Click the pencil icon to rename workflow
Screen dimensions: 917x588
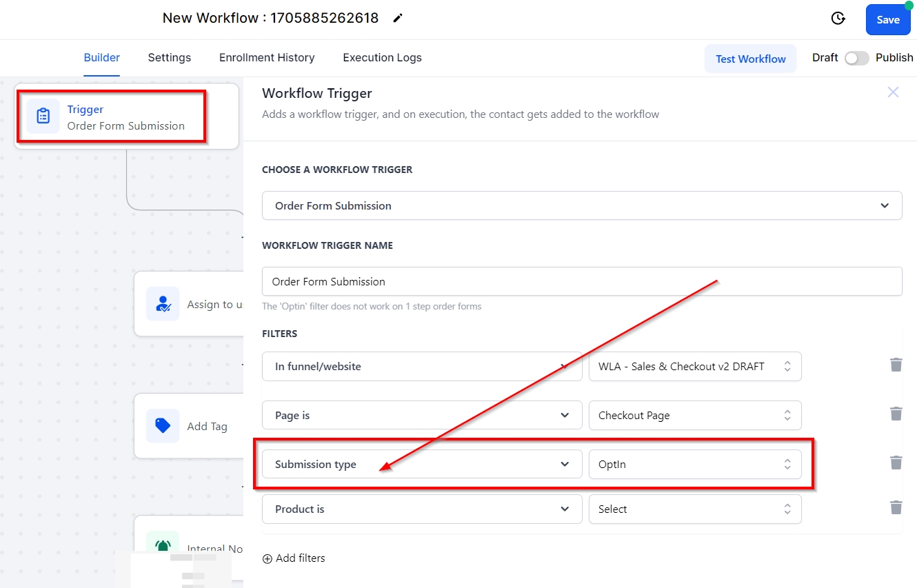point(398,19)
